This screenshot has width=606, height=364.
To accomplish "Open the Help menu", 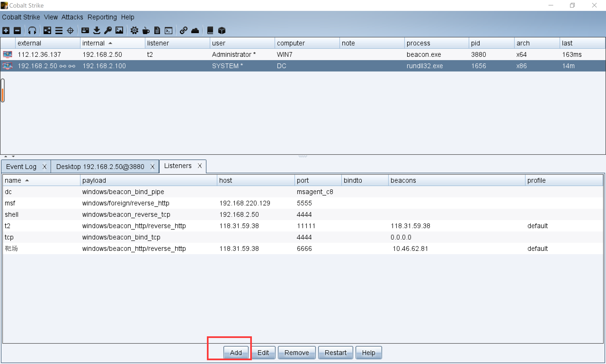I will tap(128, 17).
